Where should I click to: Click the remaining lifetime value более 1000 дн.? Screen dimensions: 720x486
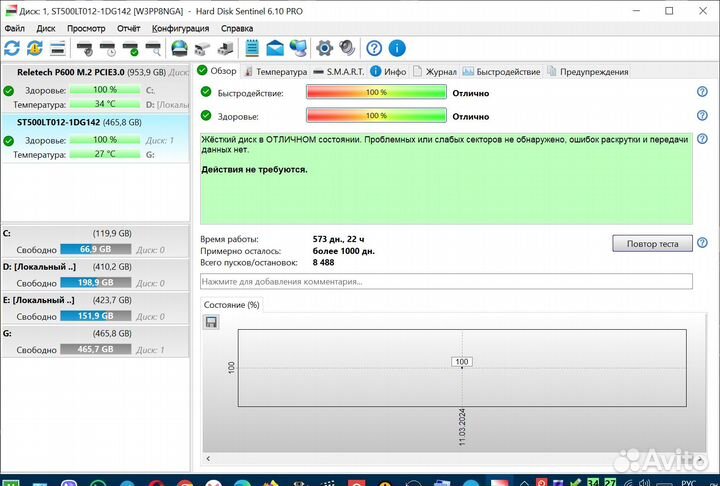tap(343, 251)
